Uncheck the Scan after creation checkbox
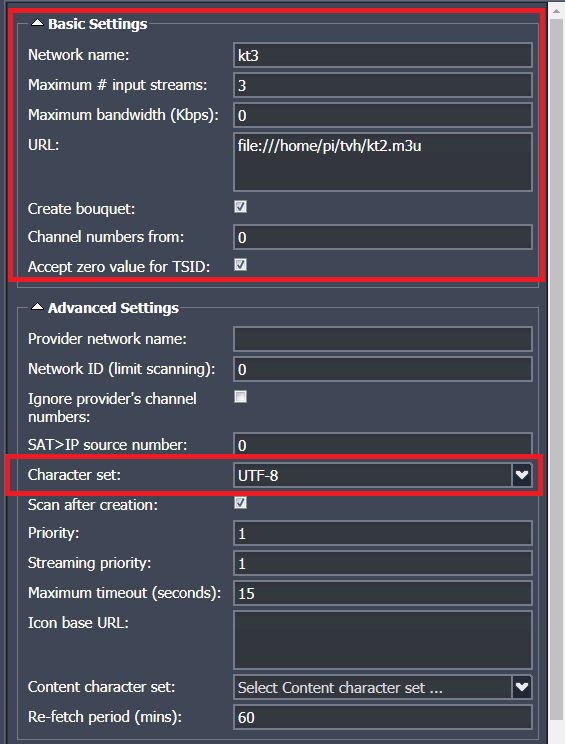The width and height of the screenshot is (565, 744). coord(241,502)
